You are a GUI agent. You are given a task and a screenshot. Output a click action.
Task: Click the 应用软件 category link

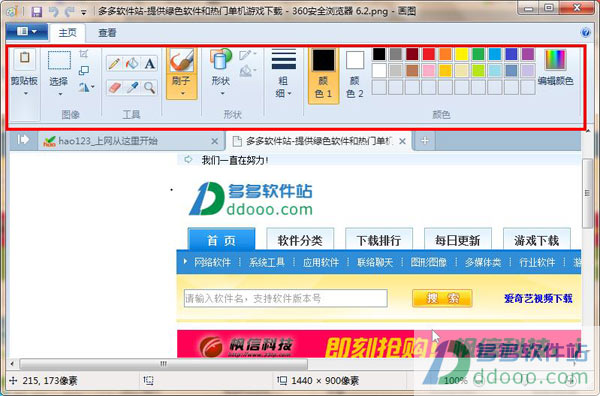321,262
